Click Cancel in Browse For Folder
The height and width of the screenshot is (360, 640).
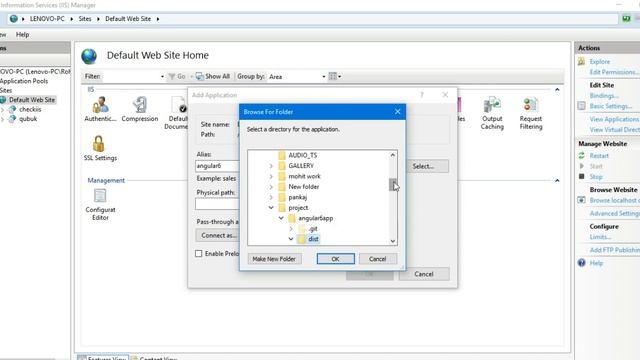(x=378, y=259)
